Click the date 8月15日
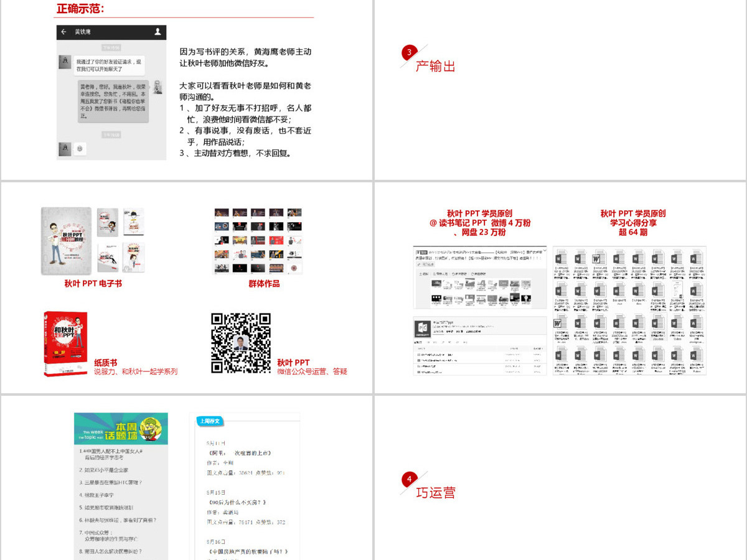 [x=217, y=492]
